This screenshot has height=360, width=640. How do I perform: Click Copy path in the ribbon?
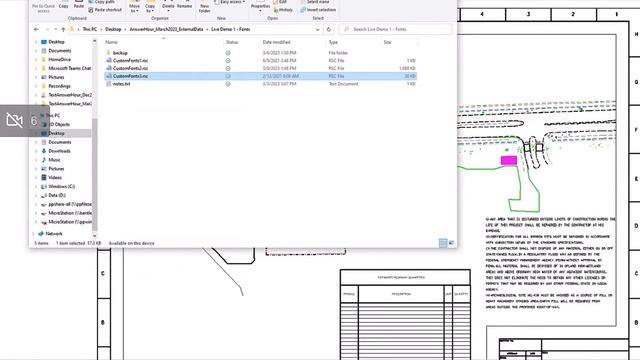point(102,2)
